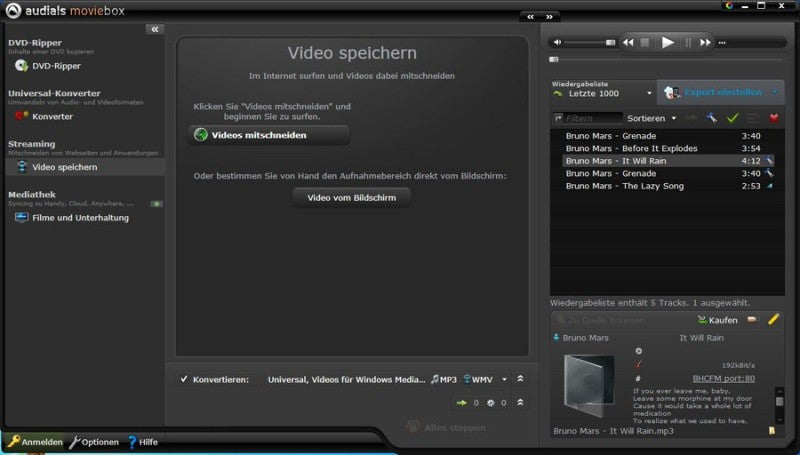Click the speaker volume icon
The image size is (800, 455).
558,42
